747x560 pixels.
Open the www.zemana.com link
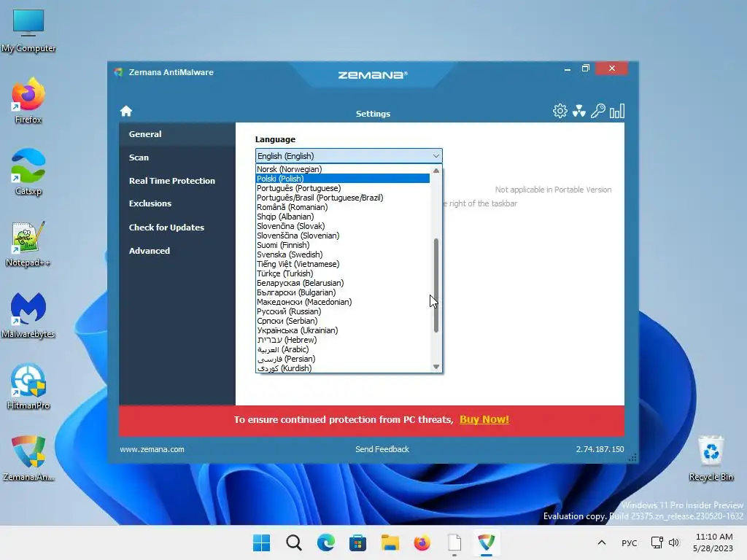[152, 449]
